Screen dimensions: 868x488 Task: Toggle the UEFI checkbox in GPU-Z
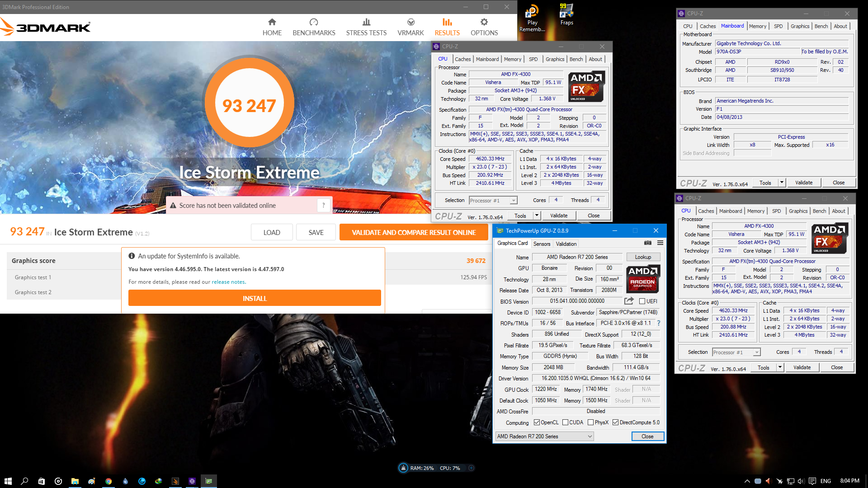coord(642,301)
